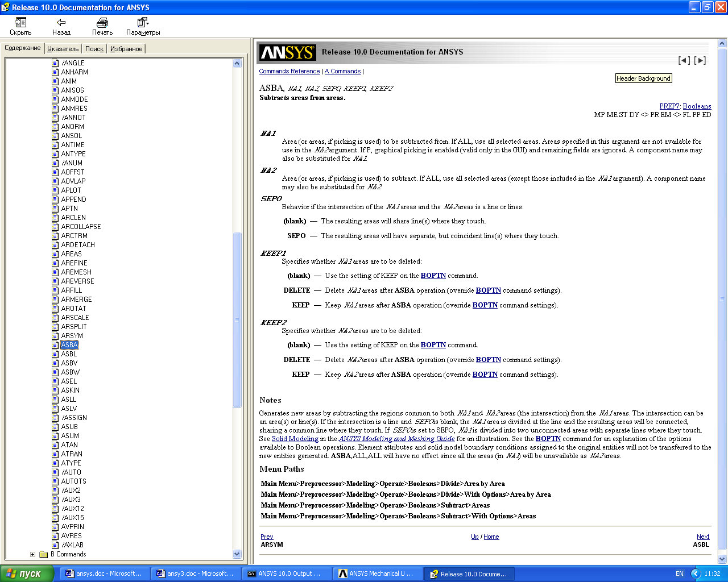Image resolution: width=728 pixels, height=582 pixels.
Task: Click the page icon beside ANSOL
Action: pos(55,136)
